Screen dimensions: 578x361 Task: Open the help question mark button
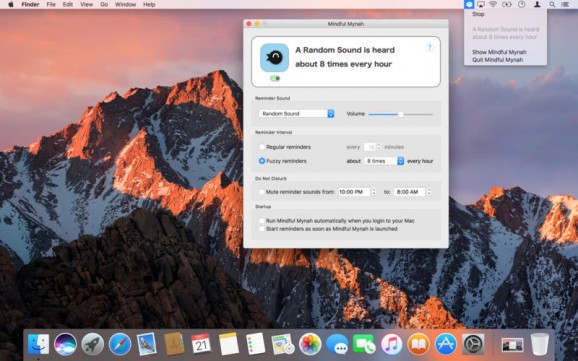pyautogui.click(x=429, y=47)
